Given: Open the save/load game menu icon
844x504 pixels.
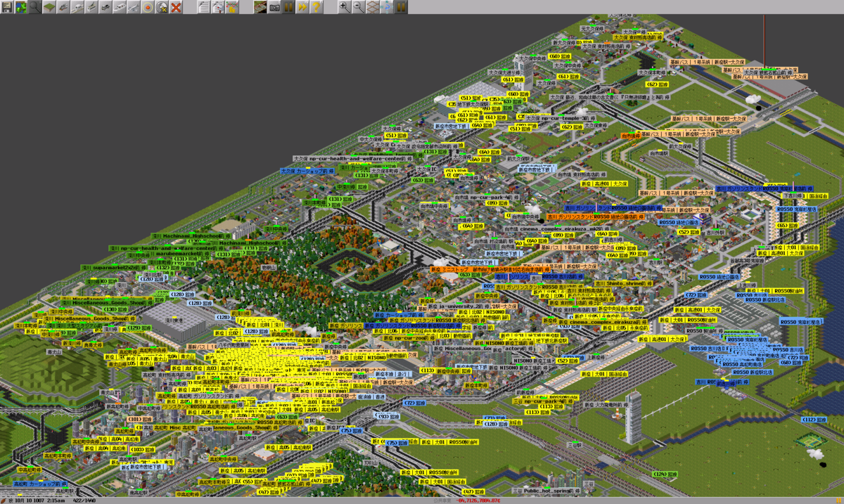Looking at the screenshot, I should pos(7,7).
